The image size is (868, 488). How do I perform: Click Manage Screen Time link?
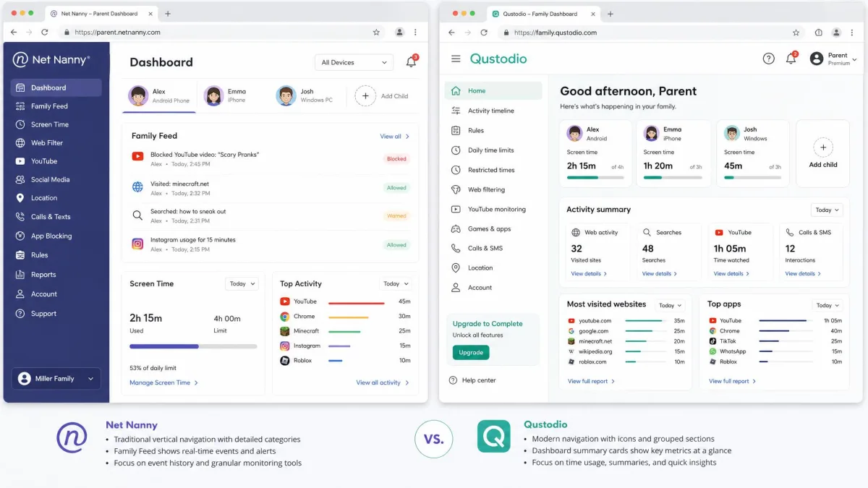163,382
